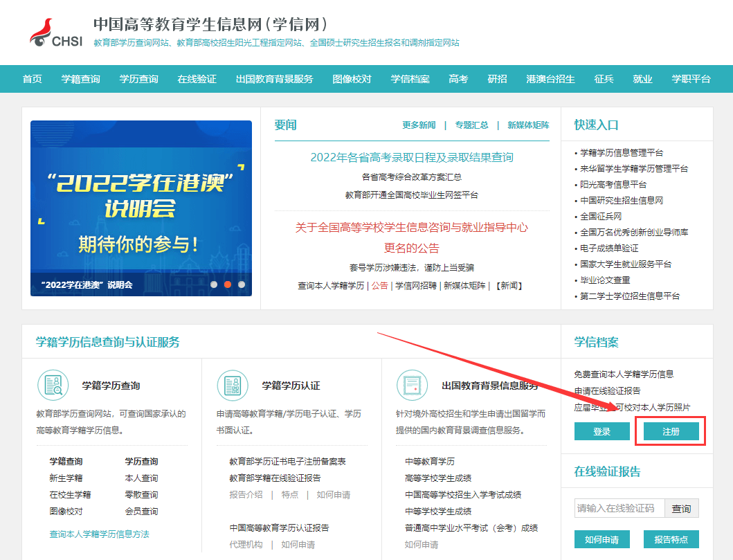Go to 在线验证 in the navigation bar
733x560 pixels.
[197, 79]
